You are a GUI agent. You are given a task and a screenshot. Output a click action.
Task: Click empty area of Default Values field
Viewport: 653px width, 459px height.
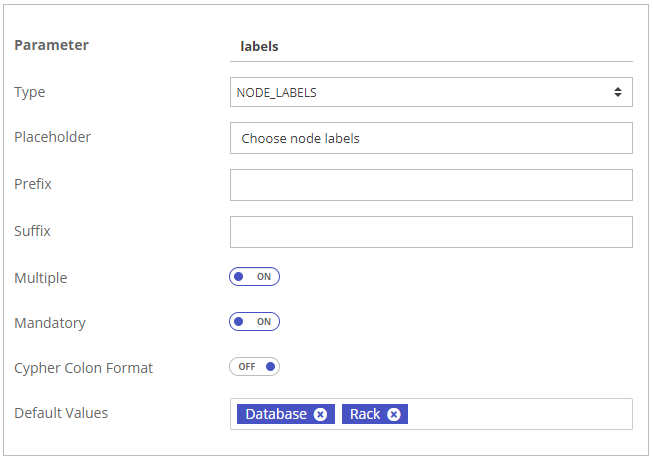tap(520, 414)
